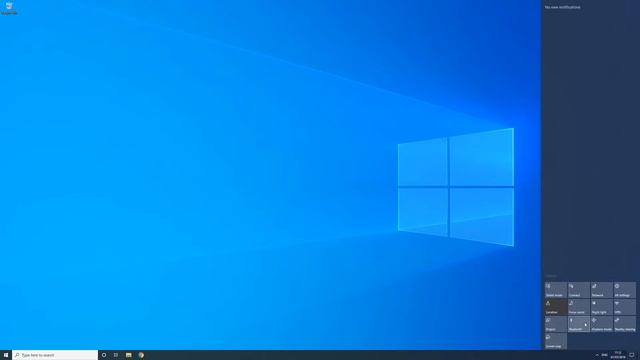This screenshot has height=360, width=640.
Task: Toggle Nearby sharing quick action tile
Action: (x=624, y=324)
